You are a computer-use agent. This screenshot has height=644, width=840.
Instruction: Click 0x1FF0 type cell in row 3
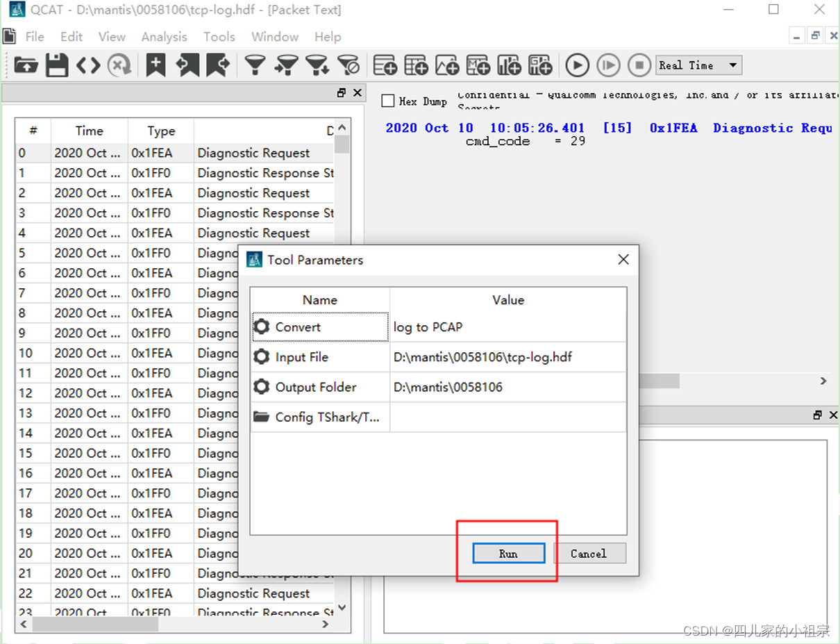pyautogui.click(x=161, y=213)
